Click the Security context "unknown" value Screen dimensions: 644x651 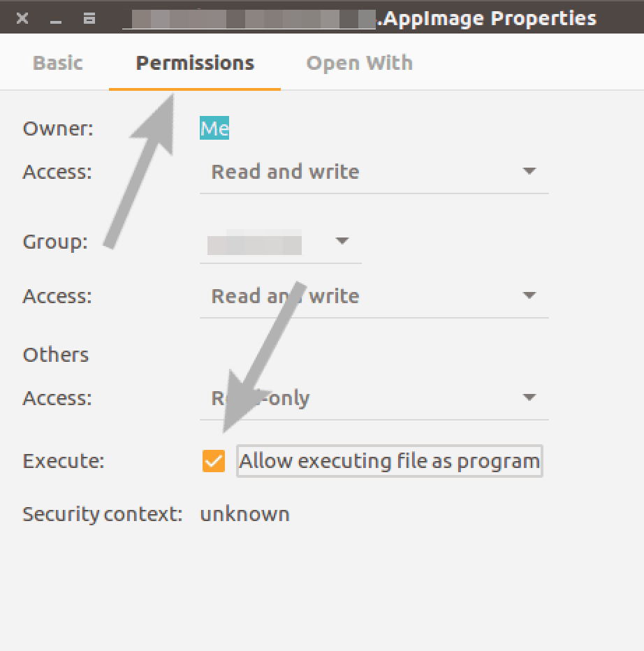click(245, 514)
